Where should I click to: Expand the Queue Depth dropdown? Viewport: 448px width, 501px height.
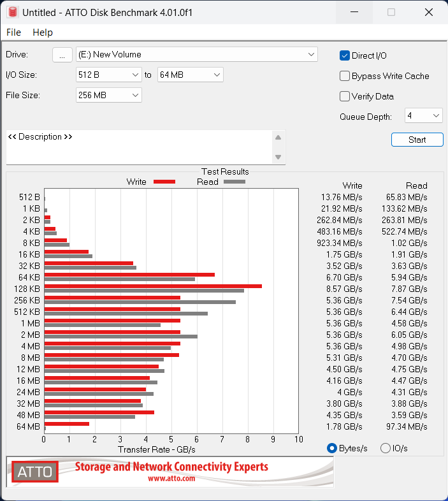click(424, 115)
